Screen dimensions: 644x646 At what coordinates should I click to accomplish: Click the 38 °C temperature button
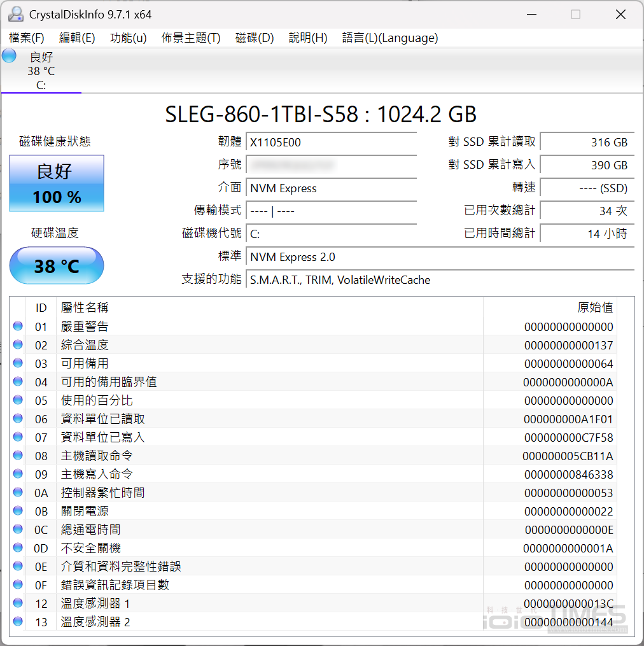click(x=57, y=265)
